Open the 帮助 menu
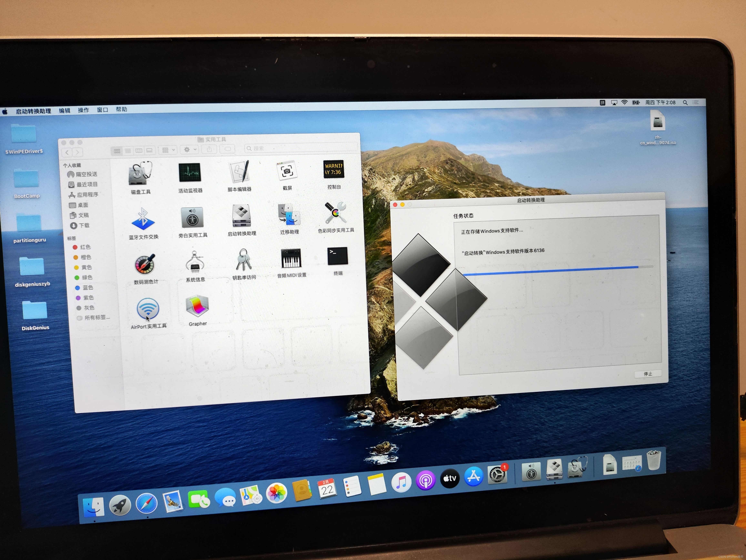 click(121, 110)
